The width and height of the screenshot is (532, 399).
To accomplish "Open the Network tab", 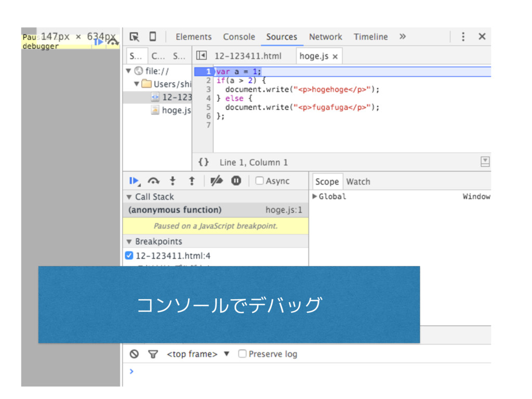I will pyautogui.click(x=325, y=37).
